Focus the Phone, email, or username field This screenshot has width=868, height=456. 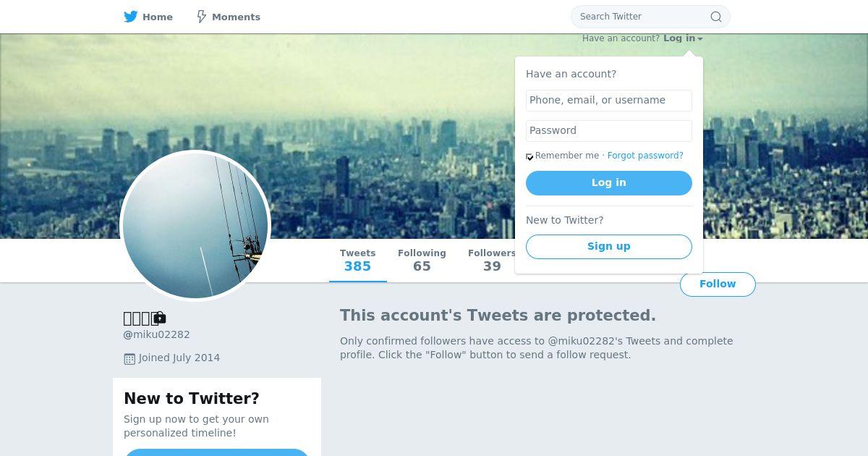pos(608,101)
